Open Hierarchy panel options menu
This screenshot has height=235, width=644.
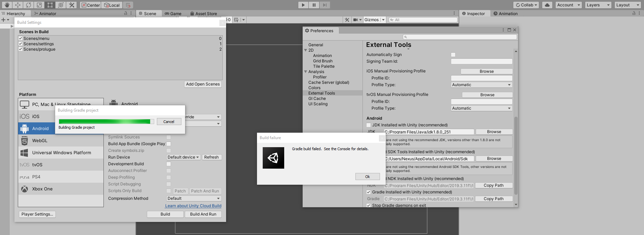(x=131, y=13)
